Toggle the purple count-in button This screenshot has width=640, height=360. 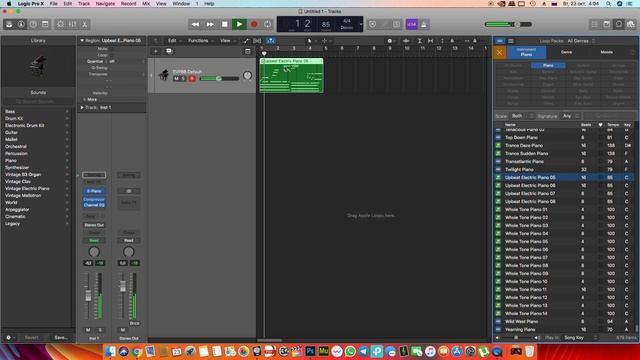[411, 24]
